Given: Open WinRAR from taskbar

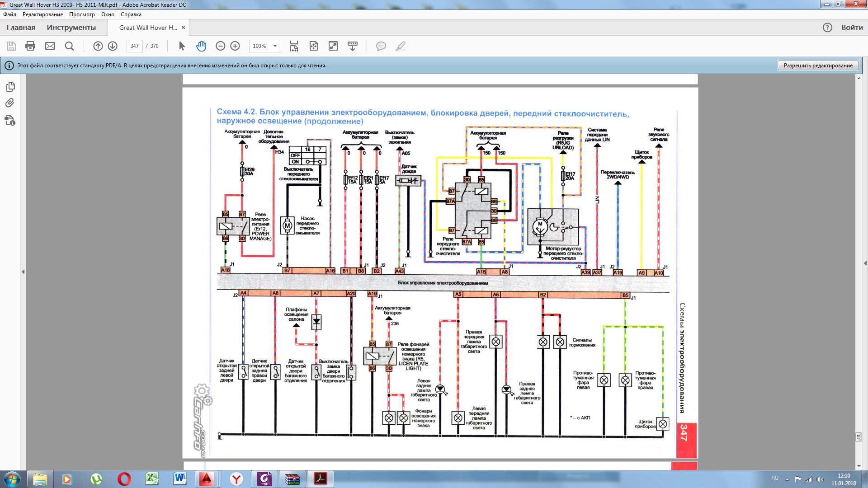Looking at the screenshot, I should click(x=292, y=479).
